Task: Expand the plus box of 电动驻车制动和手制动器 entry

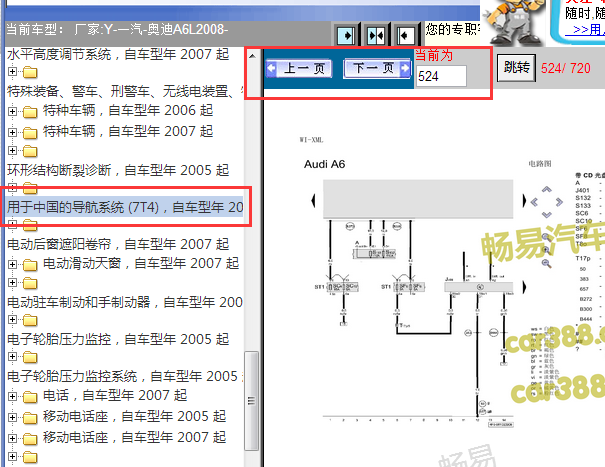Action: coord(12,283)
